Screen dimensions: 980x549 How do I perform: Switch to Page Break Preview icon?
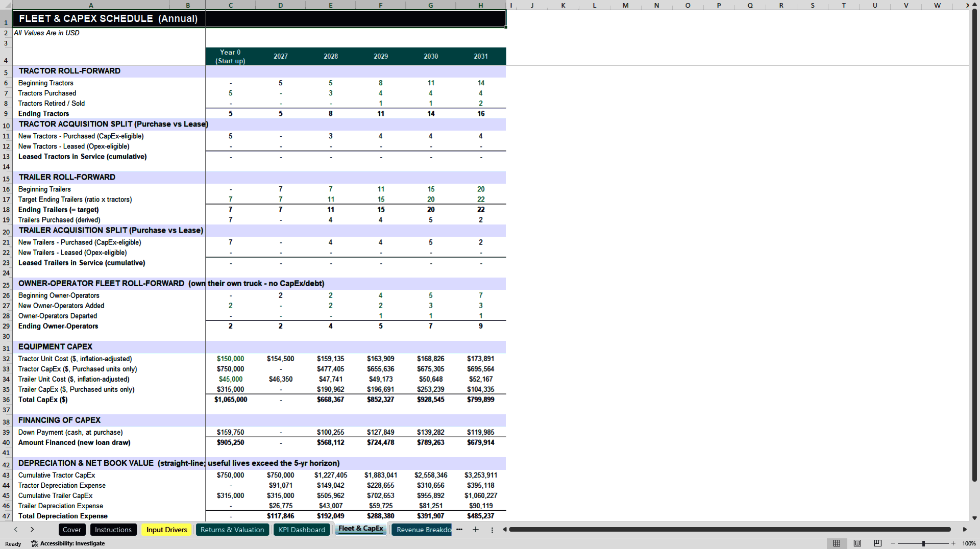[x=878, y=543]
